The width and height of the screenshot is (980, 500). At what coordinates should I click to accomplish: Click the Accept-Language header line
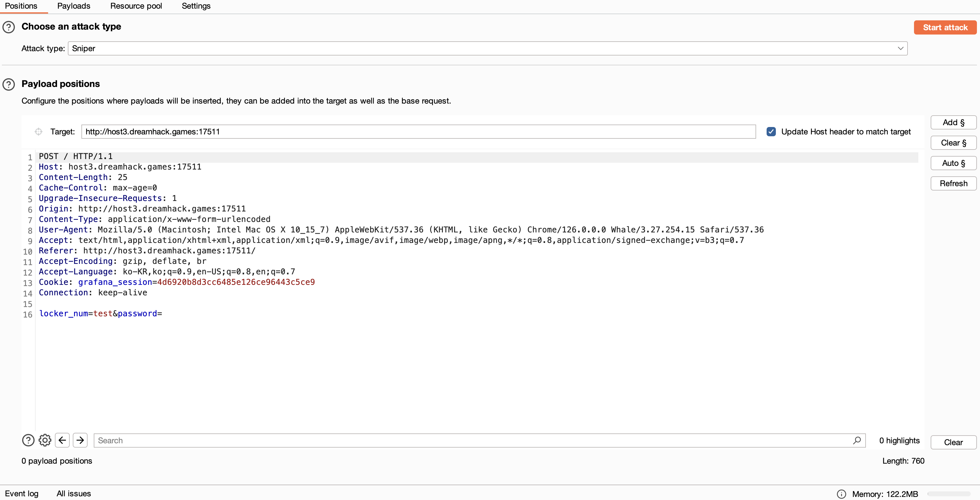click(x=167, y=272)
